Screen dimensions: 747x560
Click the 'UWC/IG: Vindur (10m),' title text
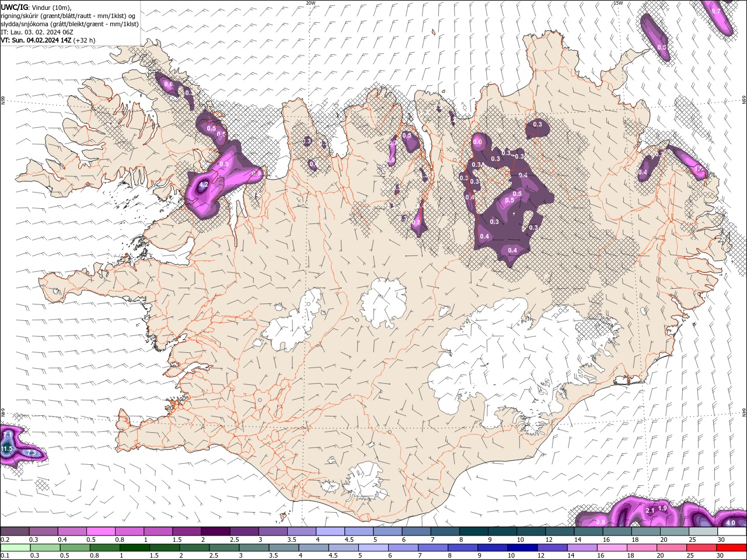[36, 7]
